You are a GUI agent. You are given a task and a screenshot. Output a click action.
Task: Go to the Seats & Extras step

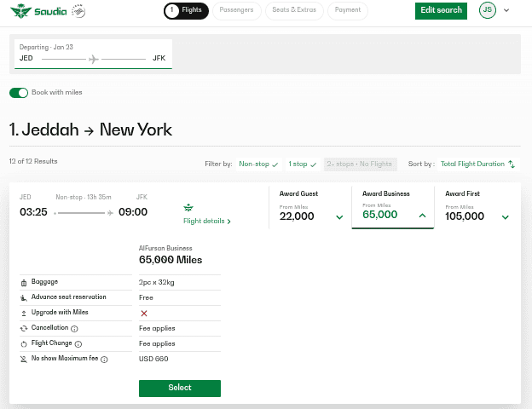click(x=294, y=10)
